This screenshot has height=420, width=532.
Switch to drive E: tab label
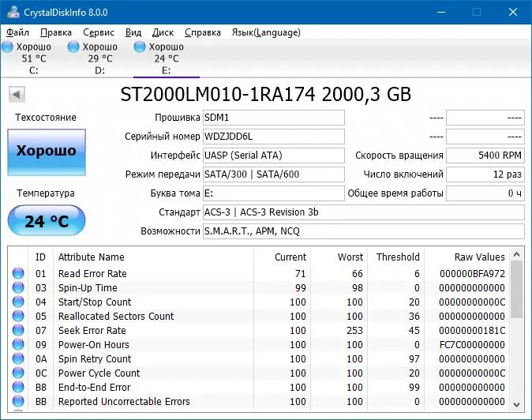167,70
